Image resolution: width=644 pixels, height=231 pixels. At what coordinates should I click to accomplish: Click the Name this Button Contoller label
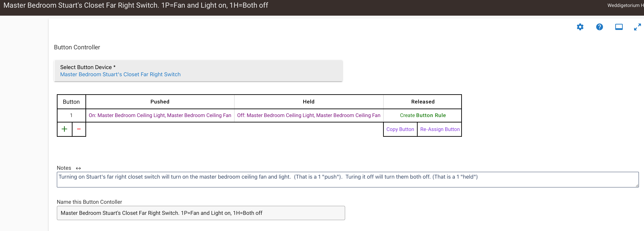point(89,202)
